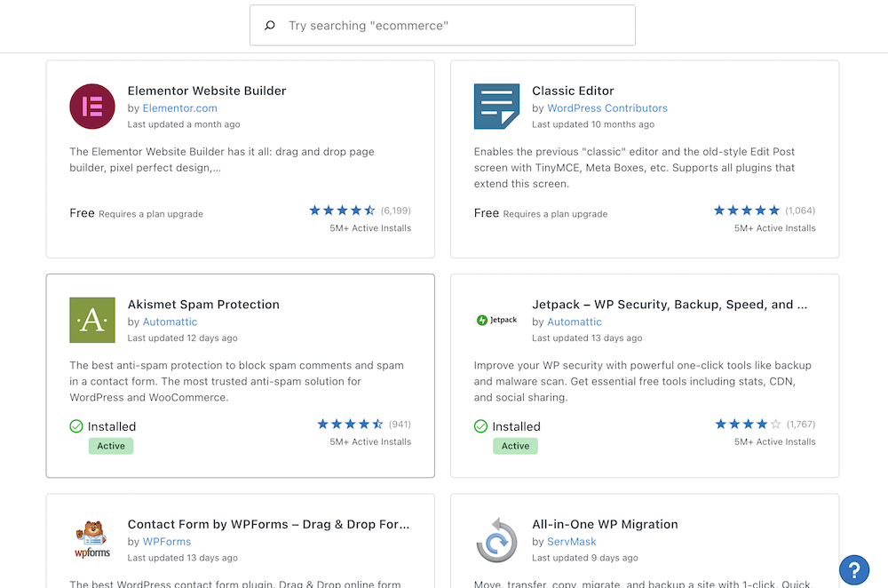
Task: Click the Jetpack plugin icon
Action: pyautogui.click(x=496, y=322)
